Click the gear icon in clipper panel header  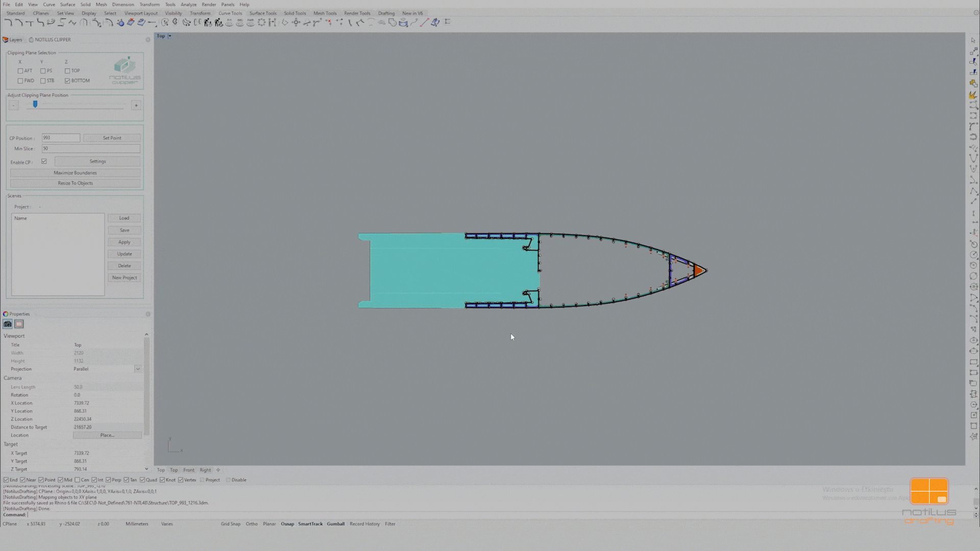click(148, 40)
